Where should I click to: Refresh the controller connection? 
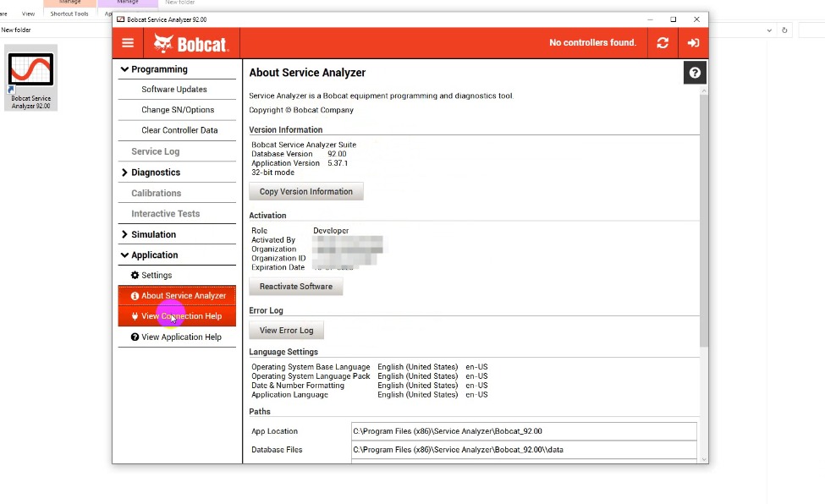(663, 42)
